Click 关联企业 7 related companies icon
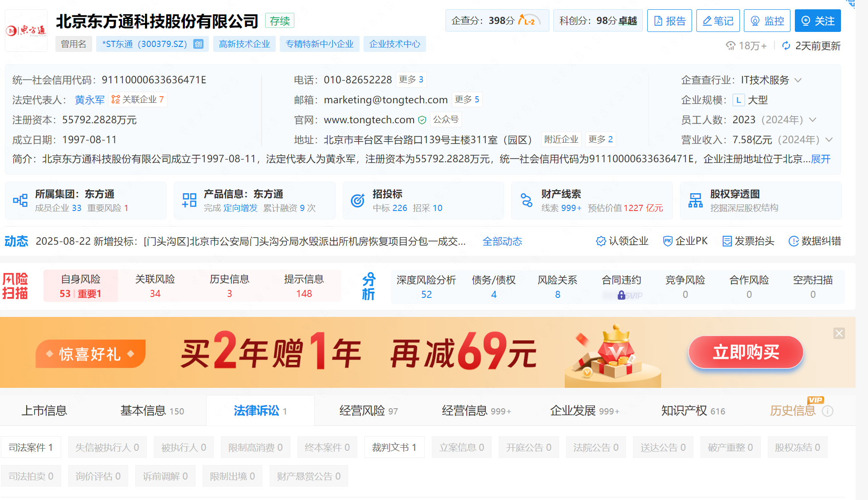 click(116, 99)
